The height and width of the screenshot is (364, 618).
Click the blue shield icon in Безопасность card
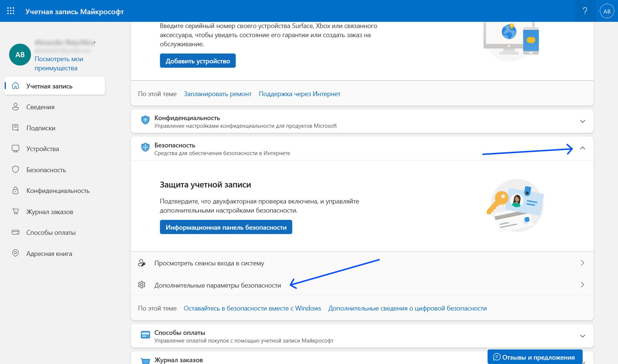tap(145, 147)
